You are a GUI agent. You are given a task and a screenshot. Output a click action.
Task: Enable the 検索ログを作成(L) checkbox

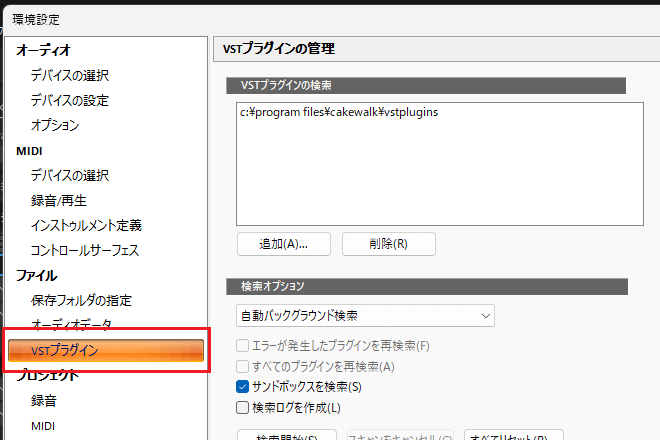pos(241,407)
